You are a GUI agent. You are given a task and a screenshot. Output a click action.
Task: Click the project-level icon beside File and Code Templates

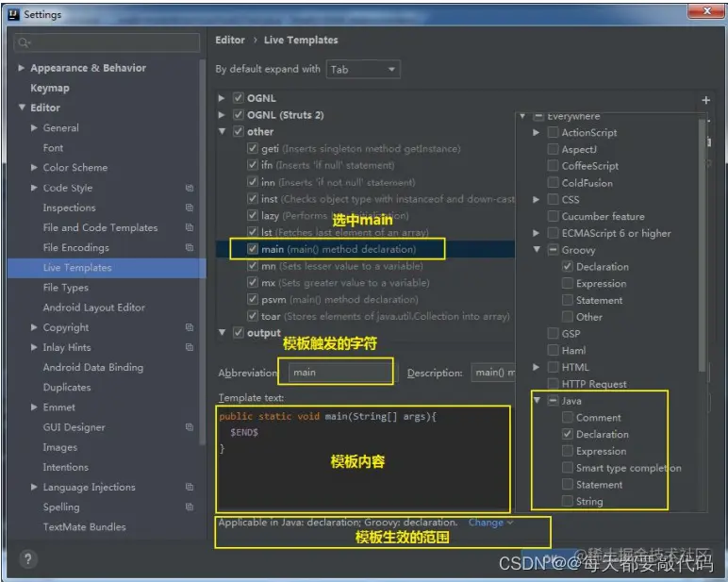click(x=190, y=227)
